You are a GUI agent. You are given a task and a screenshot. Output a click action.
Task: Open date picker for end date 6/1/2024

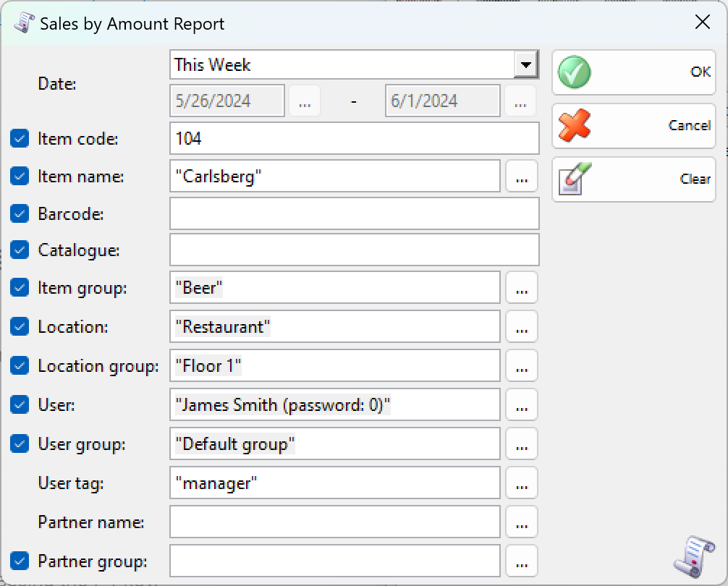tap(520, 101)
